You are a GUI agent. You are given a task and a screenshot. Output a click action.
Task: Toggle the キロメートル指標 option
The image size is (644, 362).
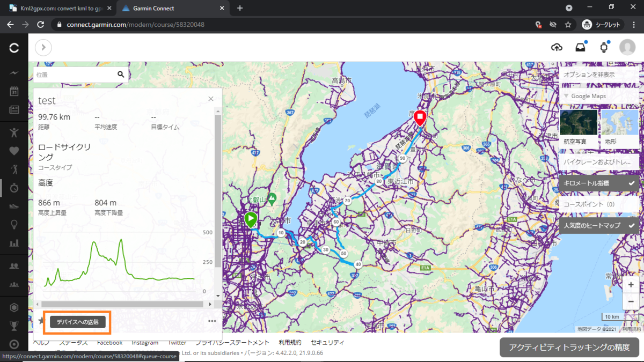tap(599, 183)
